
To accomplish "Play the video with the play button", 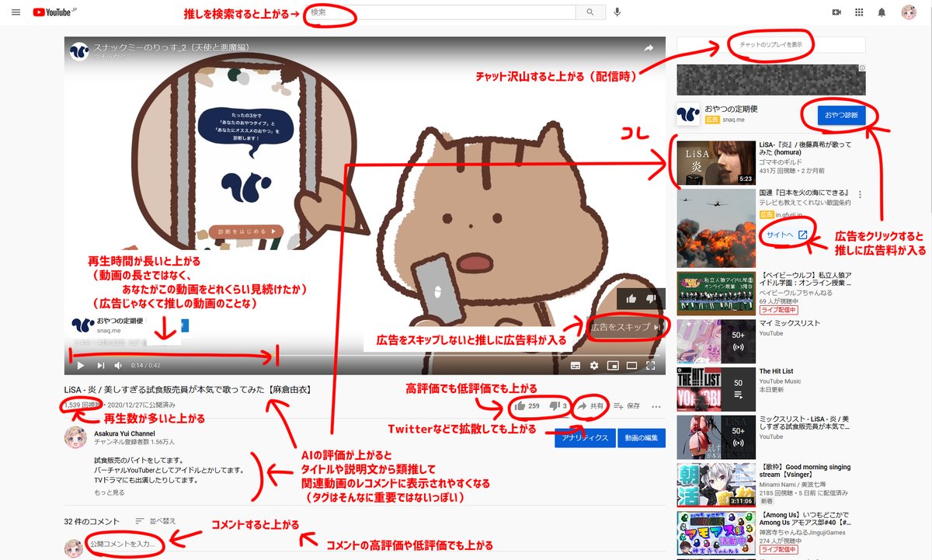I will 80,365.
